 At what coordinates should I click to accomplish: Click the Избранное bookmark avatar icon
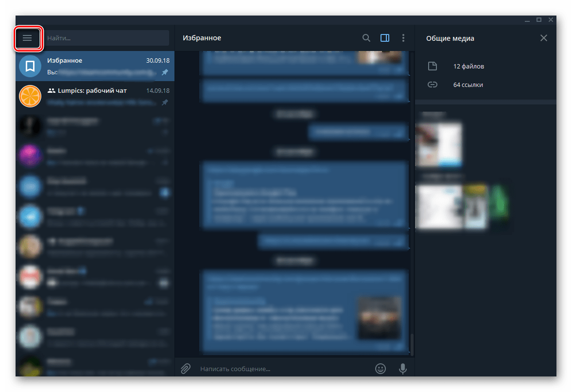[x=30, y=66]
